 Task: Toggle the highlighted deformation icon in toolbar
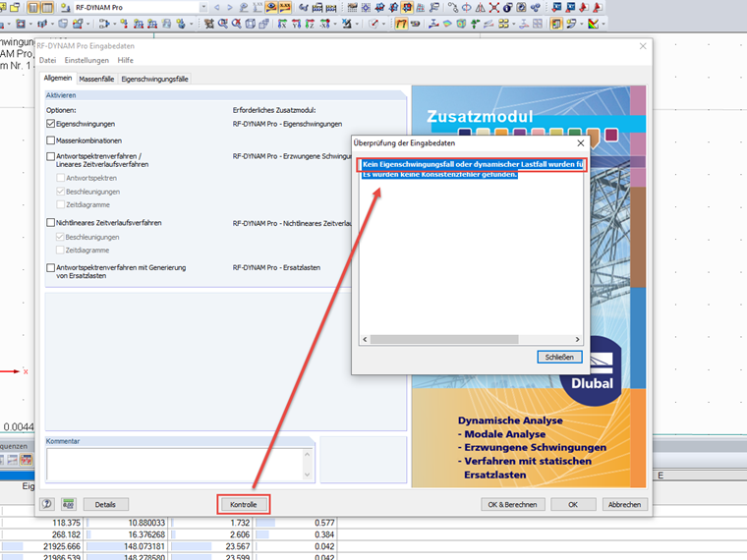click(x=401, y=24)
